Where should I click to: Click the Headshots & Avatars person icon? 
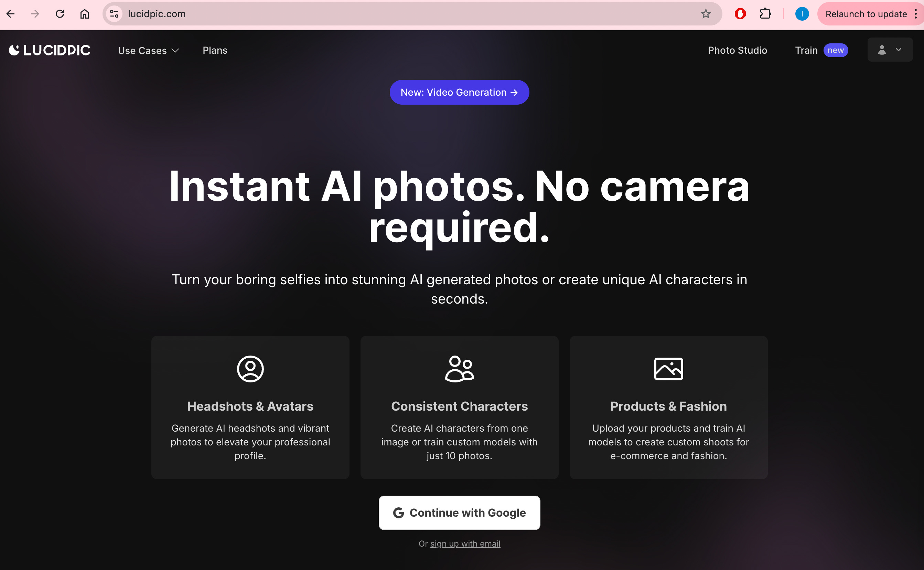[250, 369]
